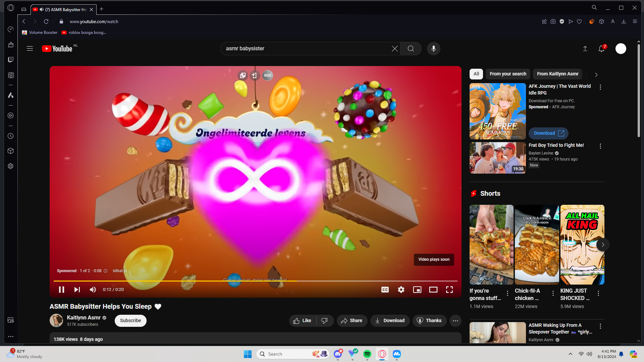Viewport: 644px width, 362px height.
Task: Skip to the next video
Action: pyautogui.click(x=77, y=290)
